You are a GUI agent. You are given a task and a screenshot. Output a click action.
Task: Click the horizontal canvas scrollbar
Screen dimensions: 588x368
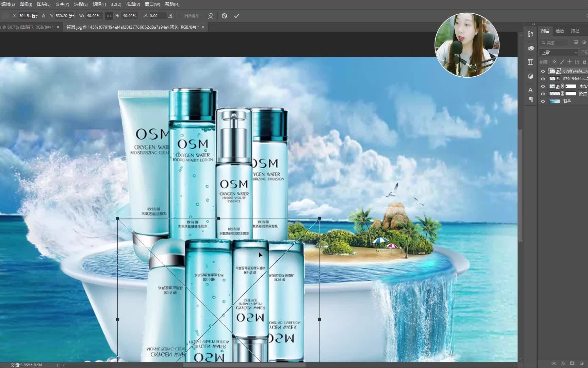[x=244, y=365]
